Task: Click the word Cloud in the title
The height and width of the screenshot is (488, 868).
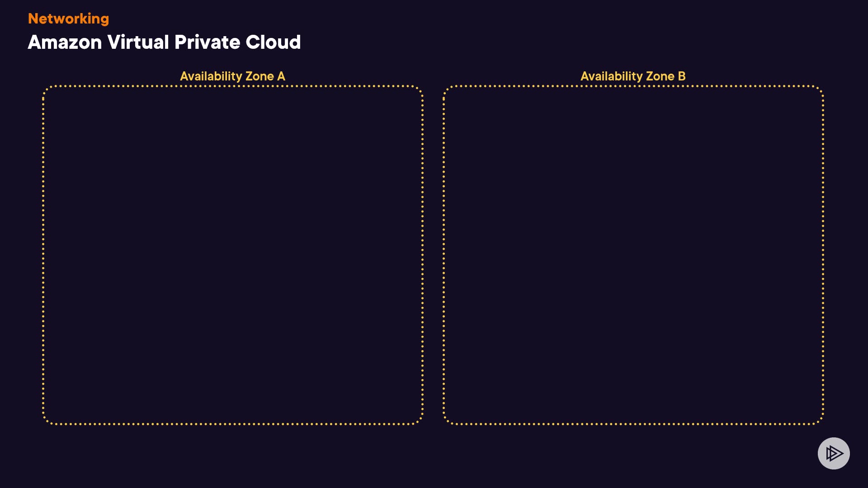Action: pos(273,42)
